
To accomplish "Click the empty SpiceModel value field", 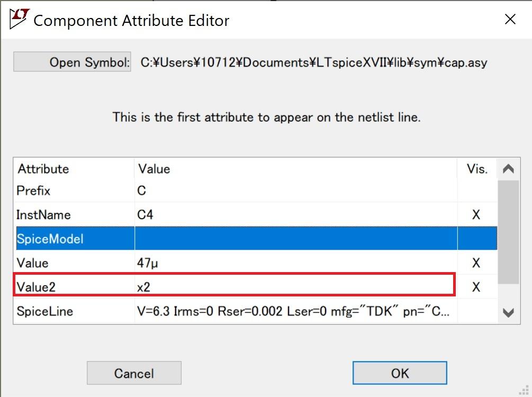I will [294, 239].
